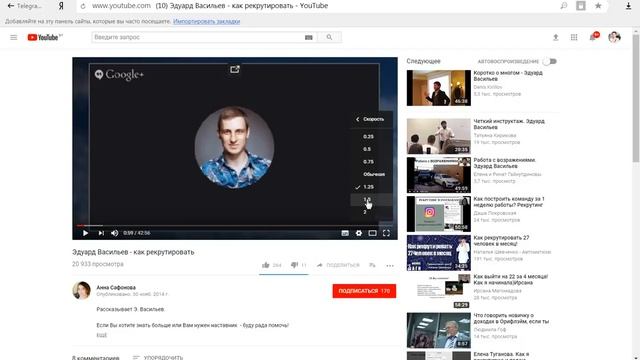Focus the YouTube search input field
The image size is (640, 360).
pos(198,38)
